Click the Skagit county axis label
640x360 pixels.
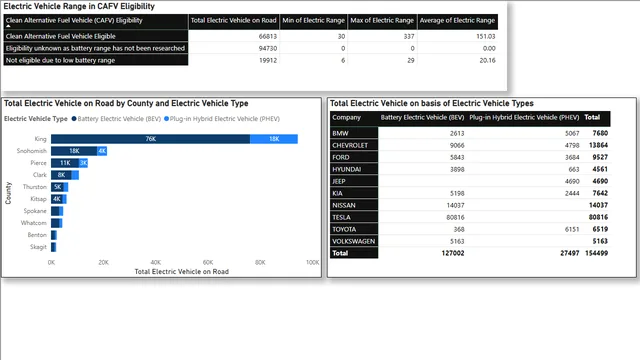[38, 247]
